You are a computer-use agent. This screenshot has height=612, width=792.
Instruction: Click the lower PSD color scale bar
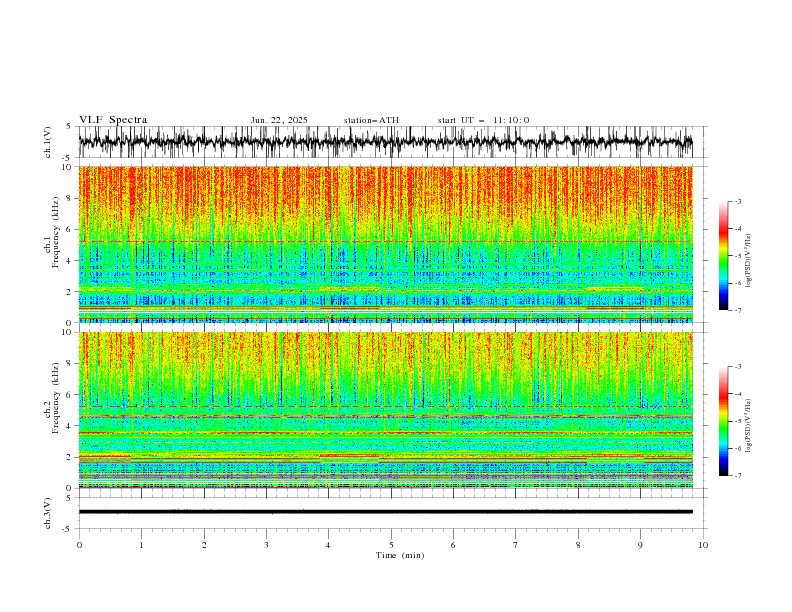[x=723, y=421]
